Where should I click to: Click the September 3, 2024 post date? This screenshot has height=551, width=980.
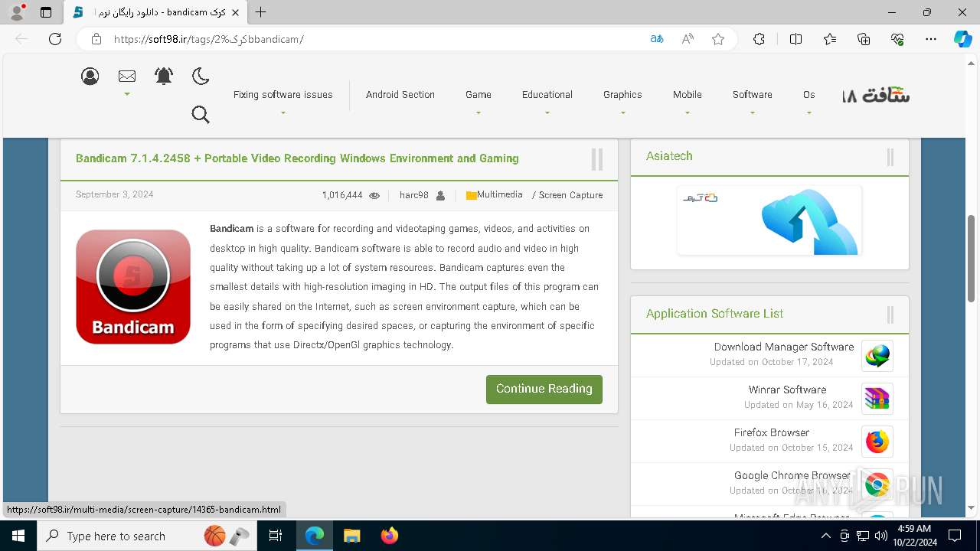115,194
